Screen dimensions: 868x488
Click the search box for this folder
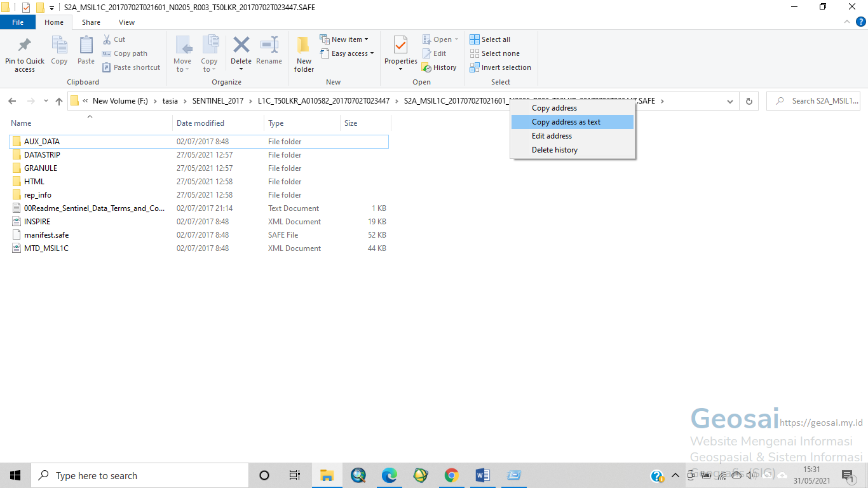[815, 101]
